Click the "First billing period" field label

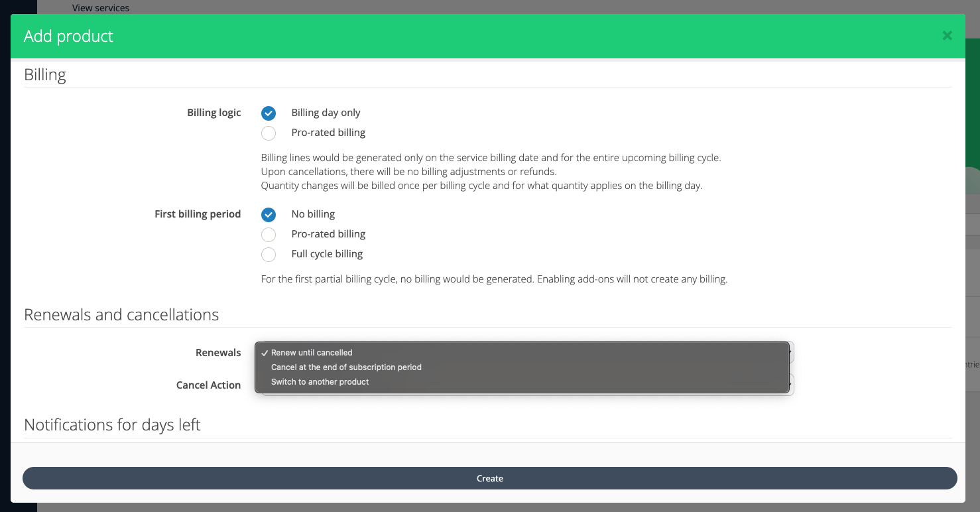[198, 214]
